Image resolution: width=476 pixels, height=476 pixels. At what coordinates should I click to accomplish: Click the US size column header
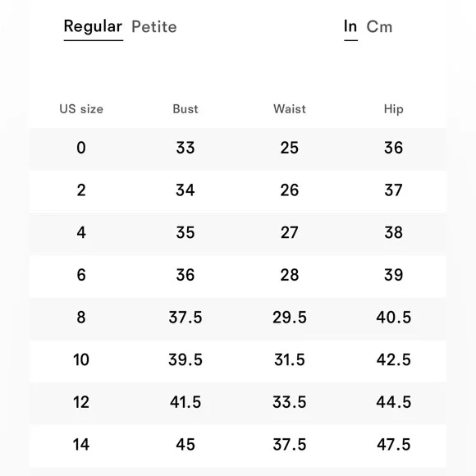[81, 109]
